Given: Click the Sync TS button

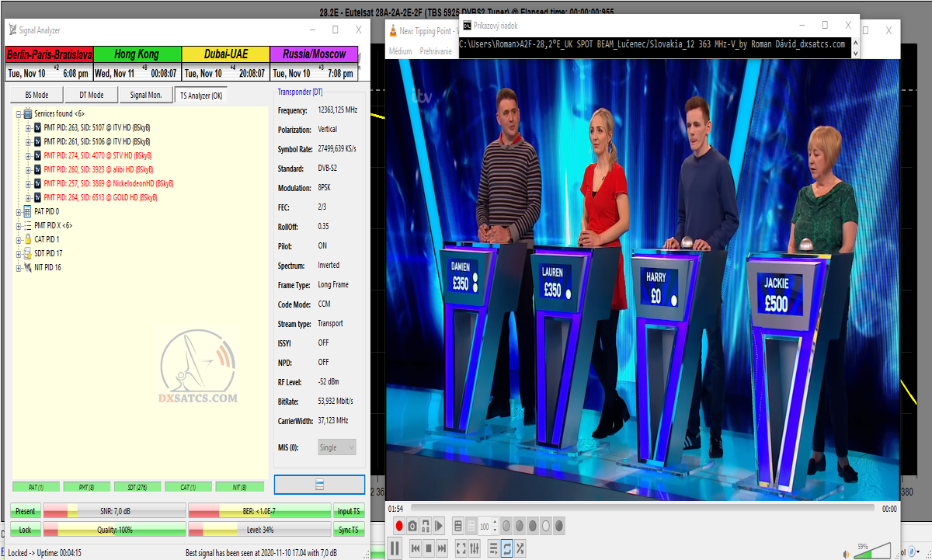Looking at the screenshot, I should (347, 530).
